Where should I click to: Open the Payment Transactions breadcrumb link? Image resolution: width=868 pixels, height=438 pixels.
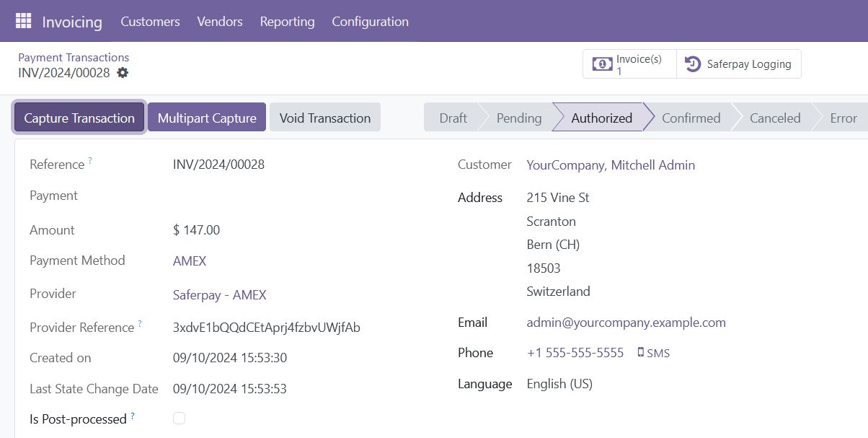pos(74,58)
